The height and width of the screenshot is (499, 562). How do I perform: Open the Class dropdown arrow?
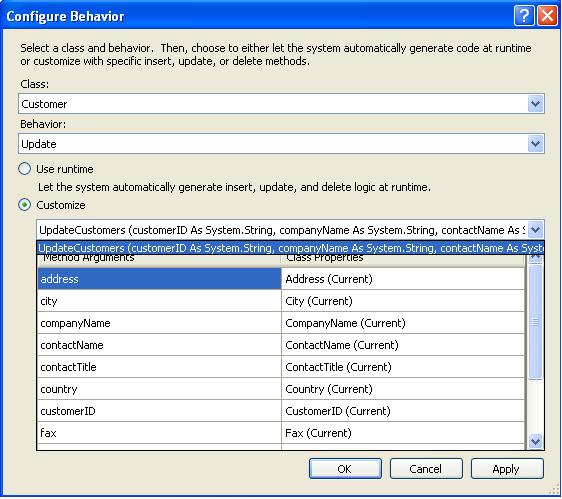tap(535, 104)
